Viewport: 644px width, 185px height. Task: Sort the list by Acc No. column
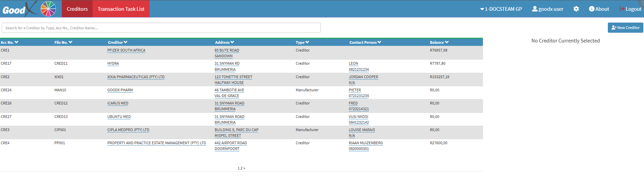click(x=9, y=42)
